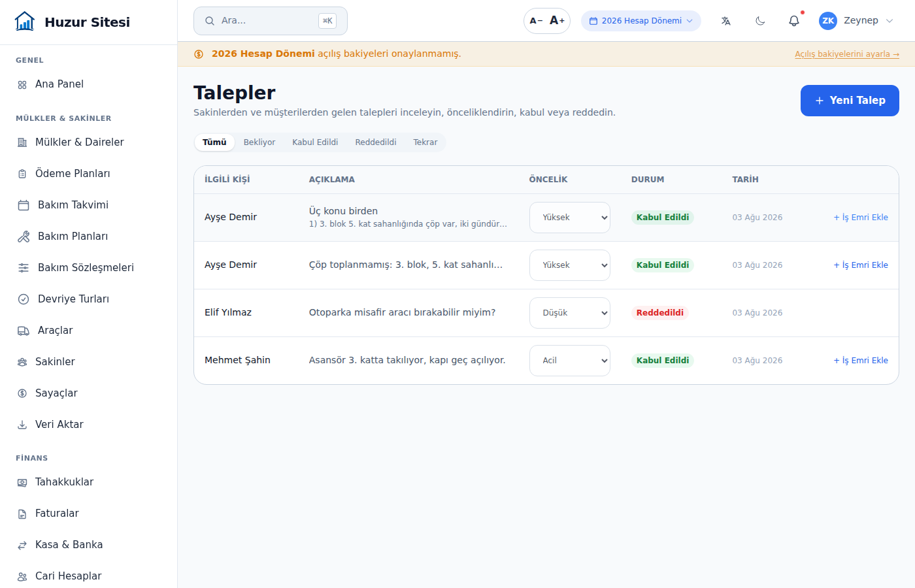Screen dimensions: 915x588
Task: Open priority dropdown for Elif Yılmaz request
Action: [x=570, y=313]
